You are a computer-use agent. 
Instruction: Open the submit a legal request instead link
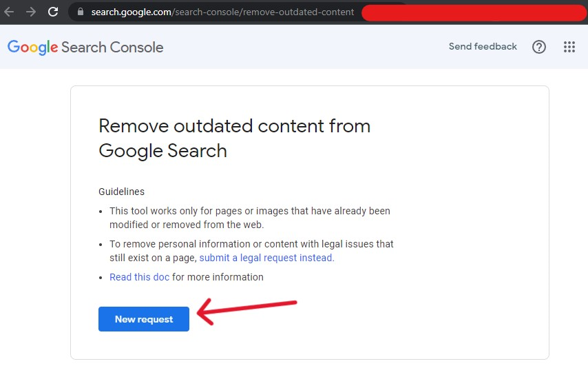(x=266, y=258)
